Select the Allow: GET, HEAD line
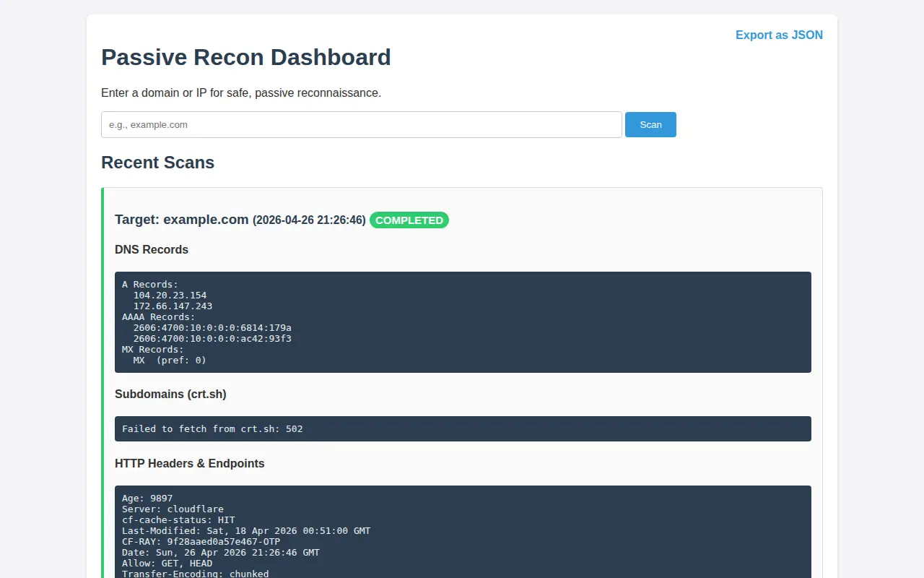Image resolution: width=924 pixels, height=578 pixels. pyautogui.click(x=167, y=563)
